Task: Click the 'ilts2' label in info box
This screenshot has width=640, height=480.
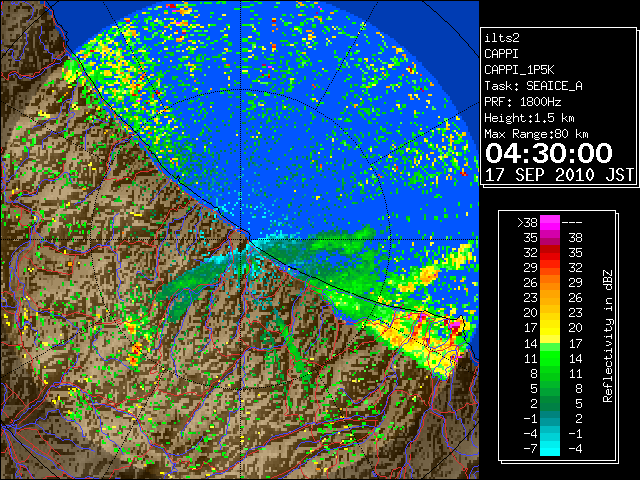Action: 502,38
